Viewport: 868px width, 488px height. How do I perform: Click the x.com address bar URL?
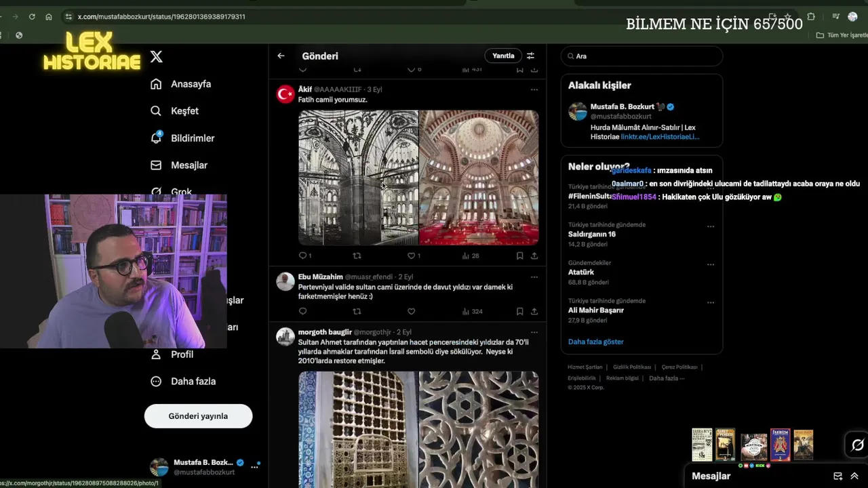pyautogui.click(x=161, y=16)
